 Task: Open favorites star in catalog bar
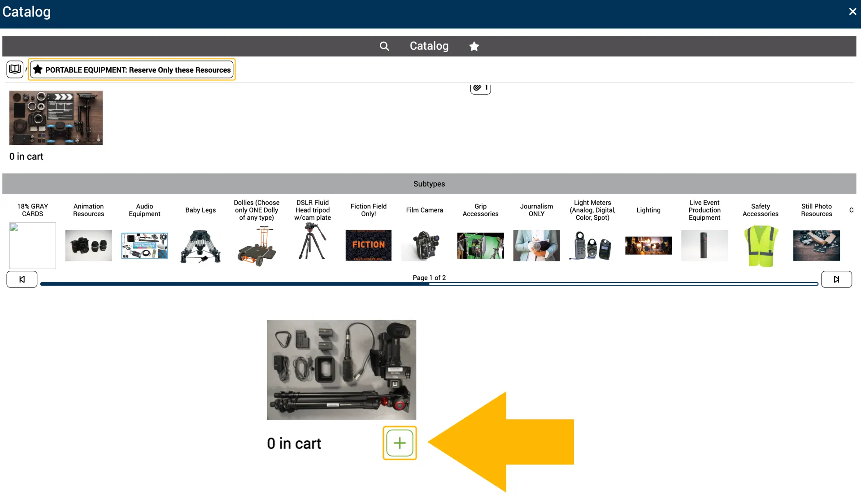click(474, 46)
